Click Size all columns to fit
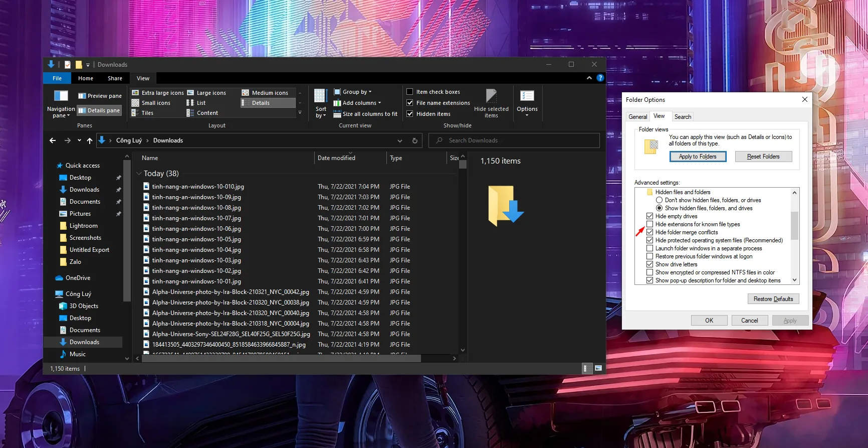The image size is (868, 448). (365, 114)
